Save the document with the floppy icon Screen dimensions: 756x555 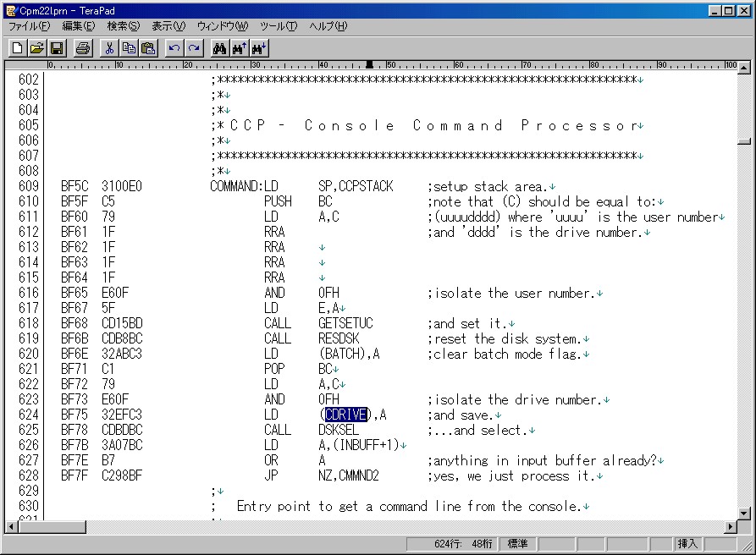pyautogui.click(x=57, y=48)
